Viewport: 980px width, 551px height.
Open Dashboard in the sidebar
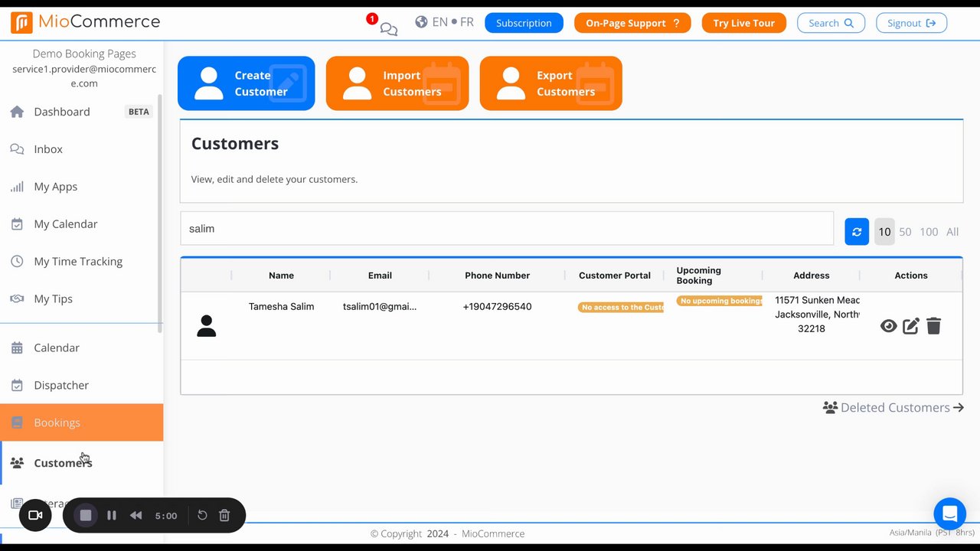pos(62,112)
